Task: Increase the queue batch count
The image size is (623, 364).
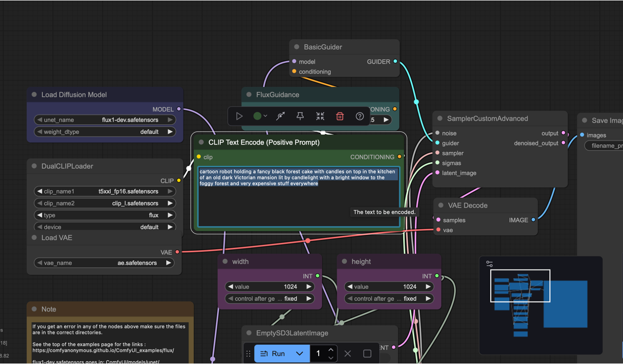Action: click(331, 350)
